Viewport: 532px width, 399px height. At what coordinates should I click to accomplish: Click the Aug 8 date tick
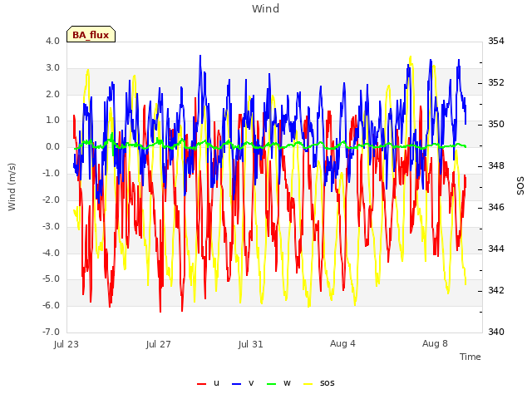(x=435, y=343)
